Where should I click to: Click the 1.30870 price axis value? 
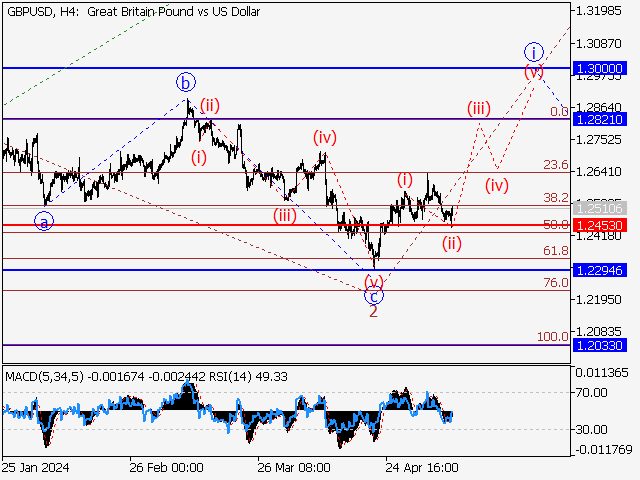[x=598, y=43]
